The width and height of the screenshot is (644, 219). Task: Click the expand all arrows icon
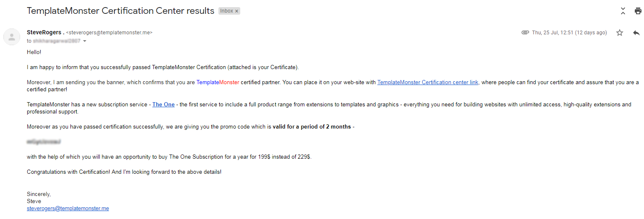pos(623,11)
